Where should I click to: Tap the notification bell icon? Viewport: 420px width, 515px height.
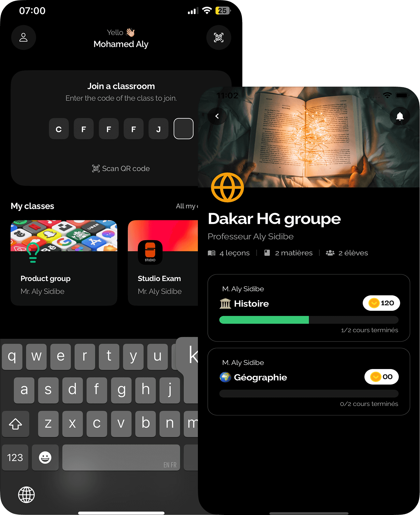pos(400,116)
